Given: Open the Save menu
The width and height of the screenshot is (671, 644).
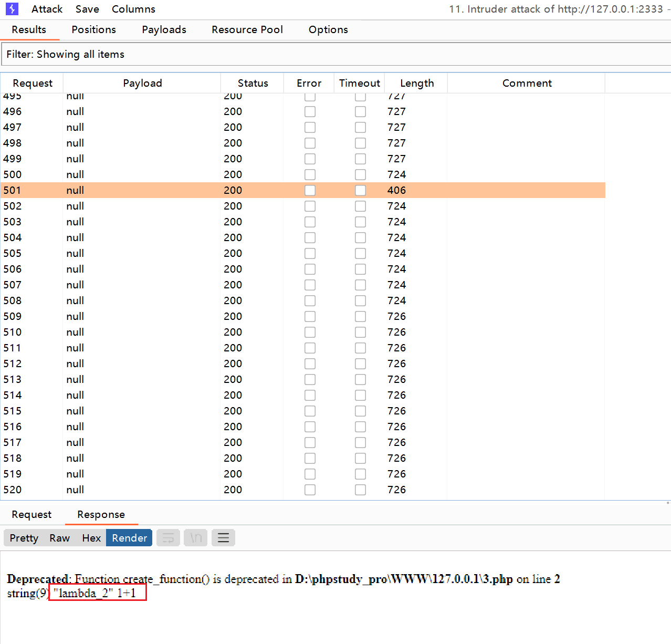Looking at the screenshot, I should tap(87, 9).
